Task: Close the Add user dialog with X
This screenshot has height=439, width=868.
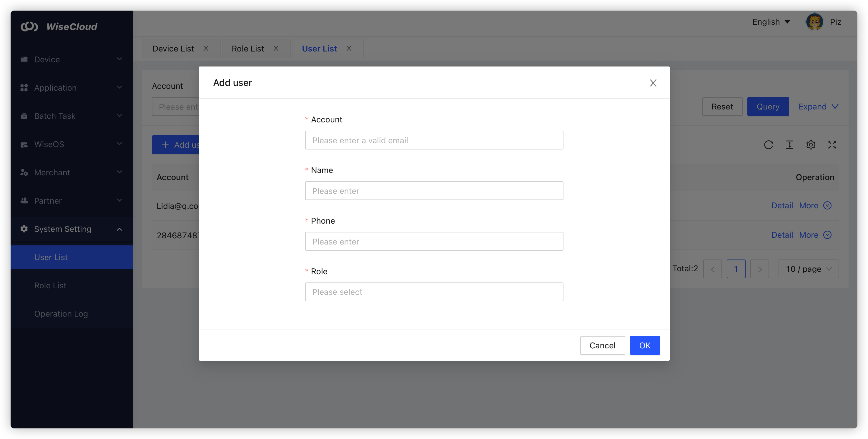Action: click(x=653, y=83)
